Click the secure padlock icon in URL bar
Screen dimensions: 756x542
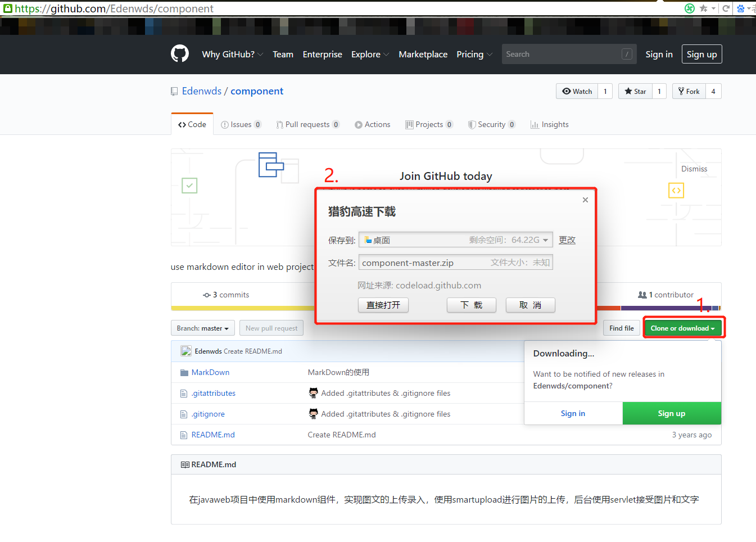pyautogui.click(x=8, y=8)
